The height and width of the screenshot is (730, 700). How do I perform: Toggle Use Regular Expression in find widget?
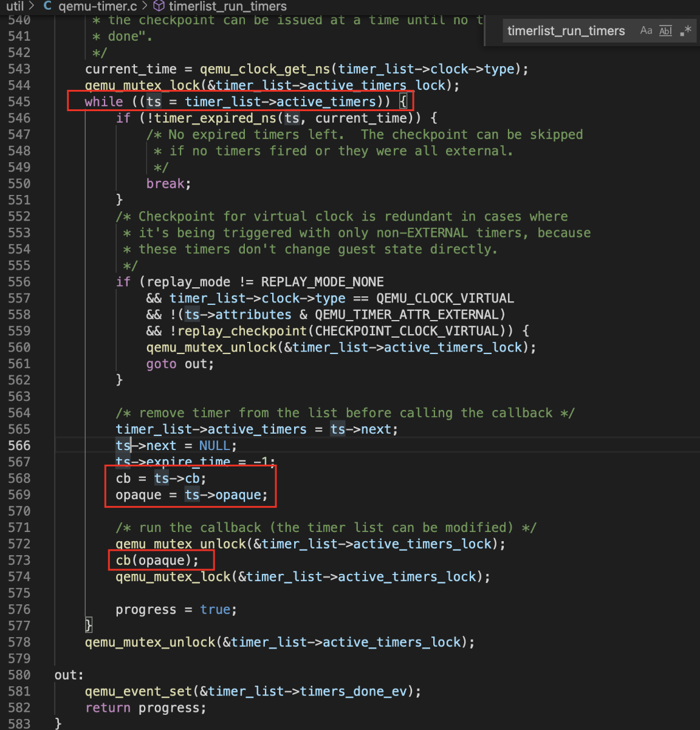pyautogui.click(x=685, y=30)
